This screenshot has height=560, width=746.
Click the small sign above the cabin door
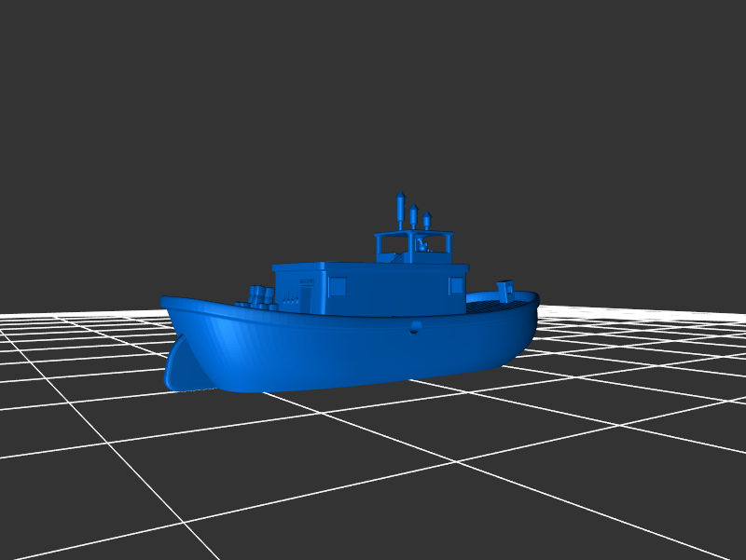point(306,280)
